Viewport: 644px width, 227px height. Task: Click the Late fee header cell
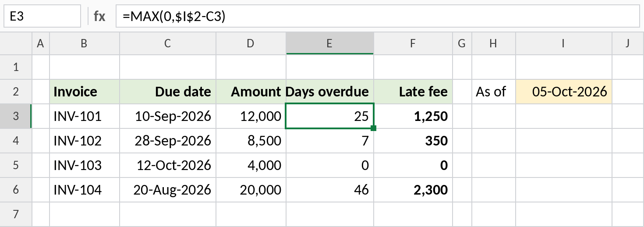[413, 92]
